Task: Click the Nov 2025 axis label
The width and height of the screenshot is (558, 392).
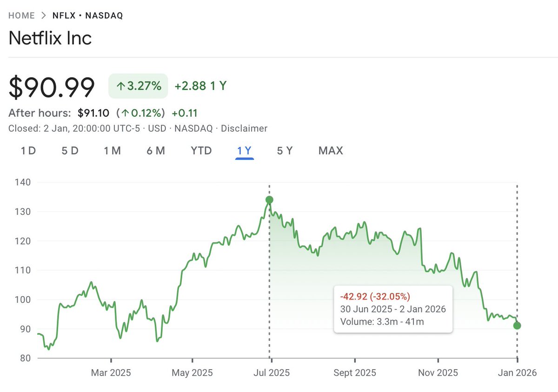Action: (438, 373)
